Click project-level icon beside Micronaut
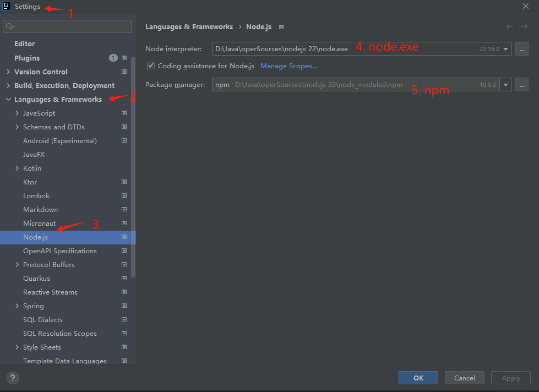 click(x=124, y=223)
